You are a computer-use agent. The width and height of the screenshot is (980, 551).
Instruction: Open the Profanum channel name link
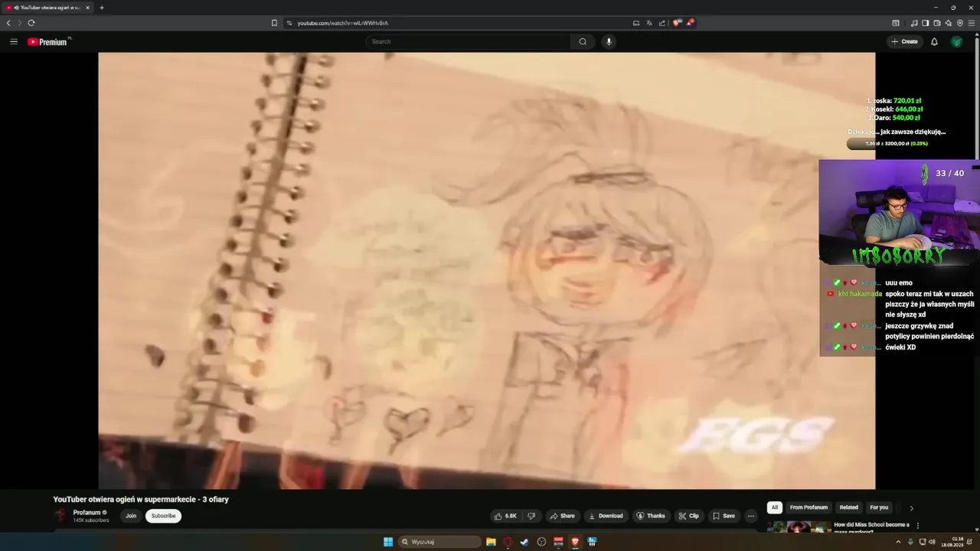(87, 513)
